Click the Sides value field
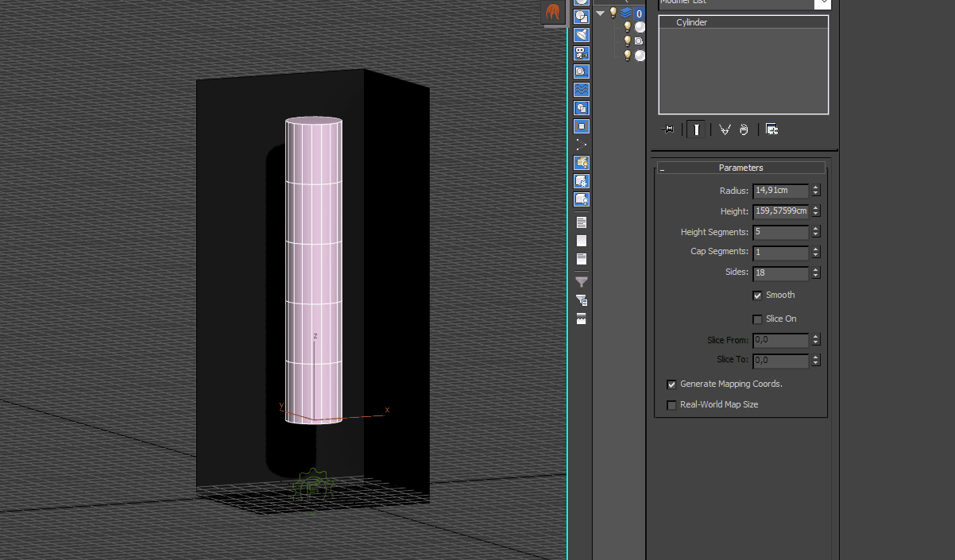This screenshot has width=955, height=560. click(780, 272)
